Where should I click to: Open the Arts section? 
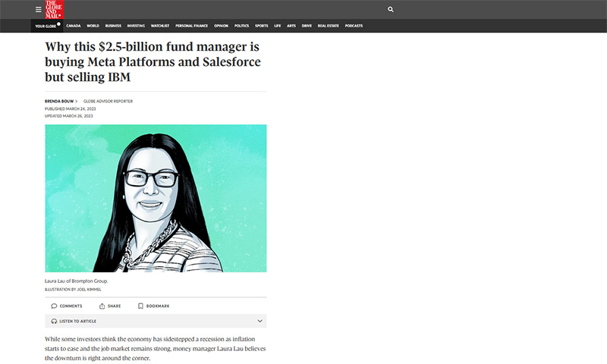pos(291,26)
